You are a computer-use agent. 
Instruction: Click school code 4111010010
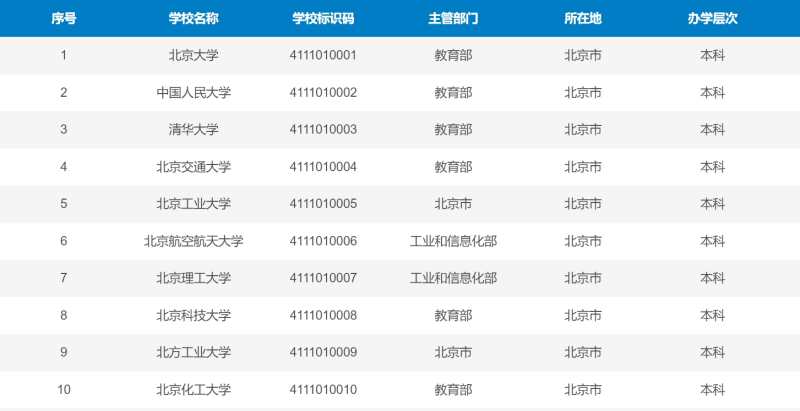tap(323, 390)
